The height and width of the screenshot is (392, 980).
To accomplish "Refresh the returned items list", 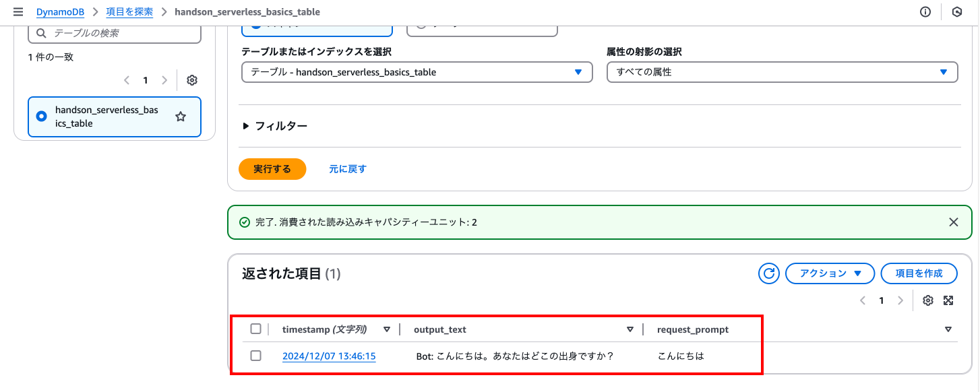I will 768,273.
